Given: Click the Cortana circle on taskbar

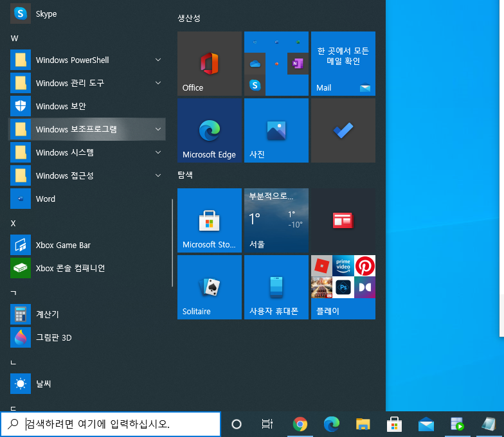Looking at the screenshot, I should pyautogui.click(x=237, y=424).
